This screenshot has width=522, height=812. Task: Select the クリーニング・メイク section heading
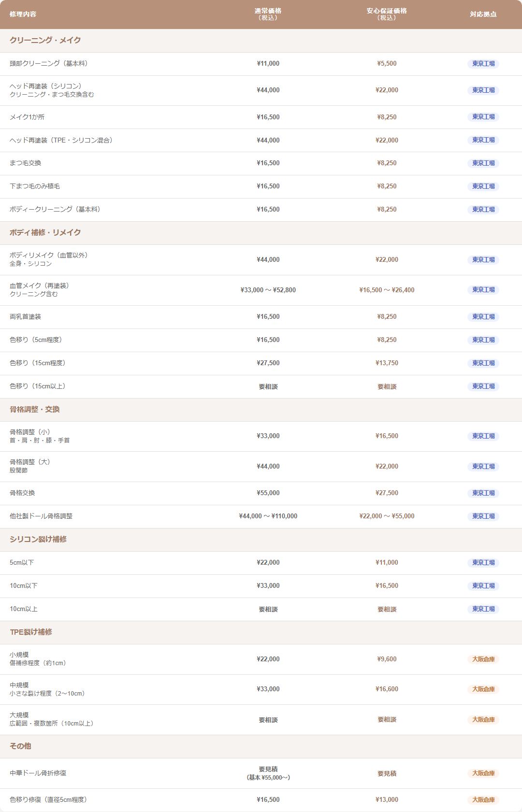(45, 41)
